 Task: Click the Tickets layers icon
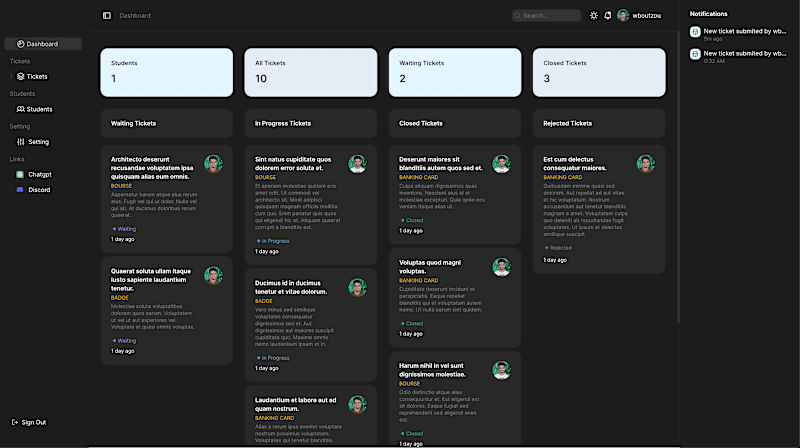point(20,77)
